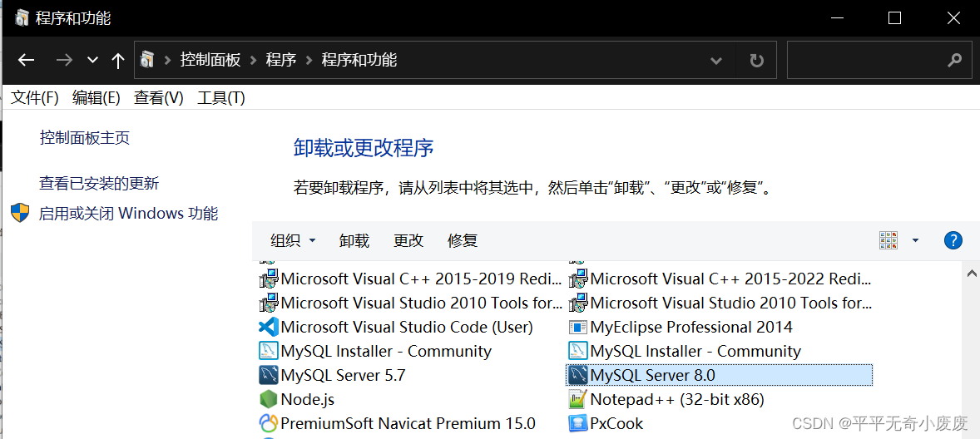
Task: Go to 控制面板主页
Action: tap(85, 137)
